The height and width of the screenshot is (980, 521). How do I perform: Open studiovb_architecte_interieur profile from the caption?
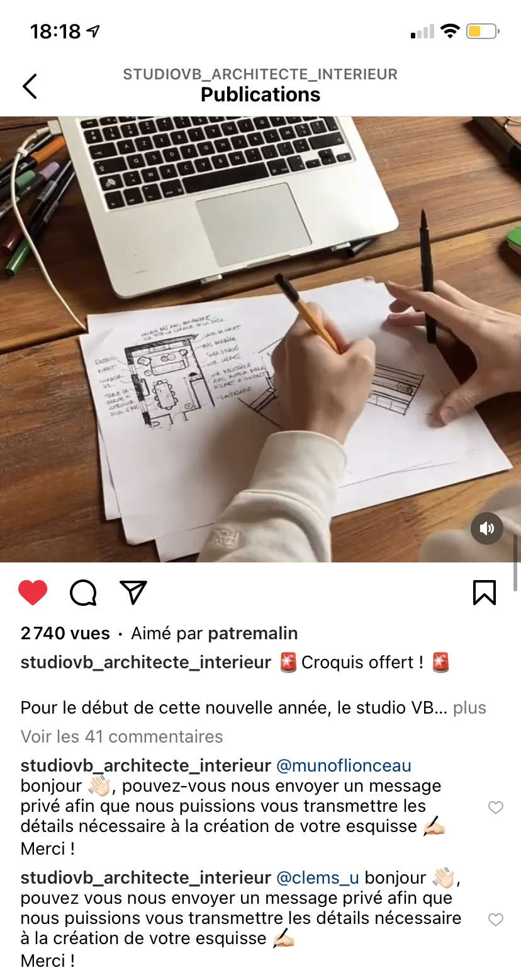click(x=146, y=663)
